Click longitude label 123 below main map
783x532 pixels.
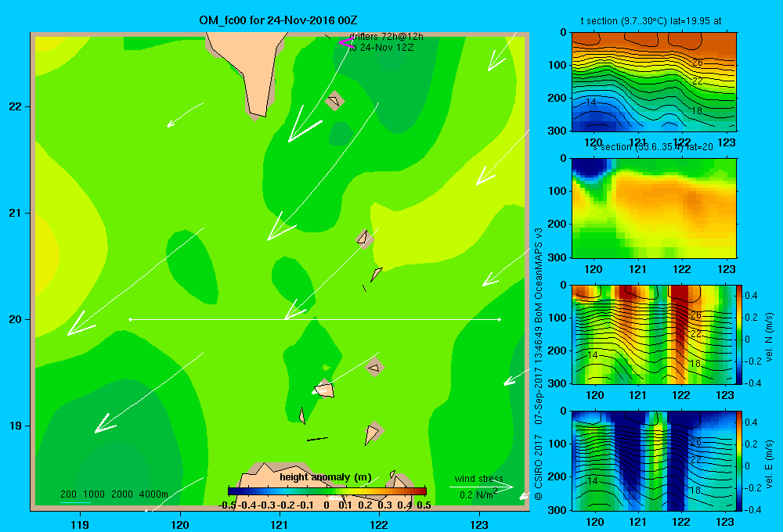(479, 524)
